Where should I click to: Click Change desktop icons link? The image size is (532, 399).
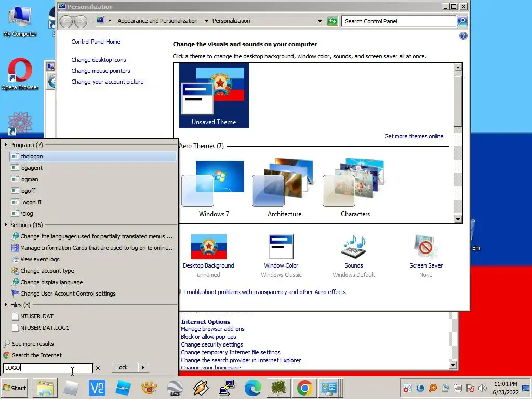click(98, 60)
